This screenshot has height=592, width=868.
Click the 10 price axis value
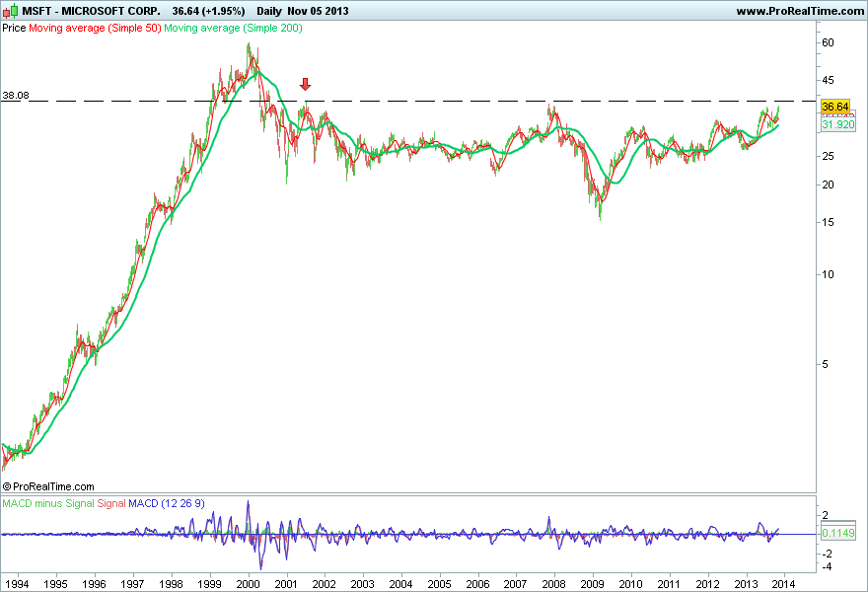828,274
